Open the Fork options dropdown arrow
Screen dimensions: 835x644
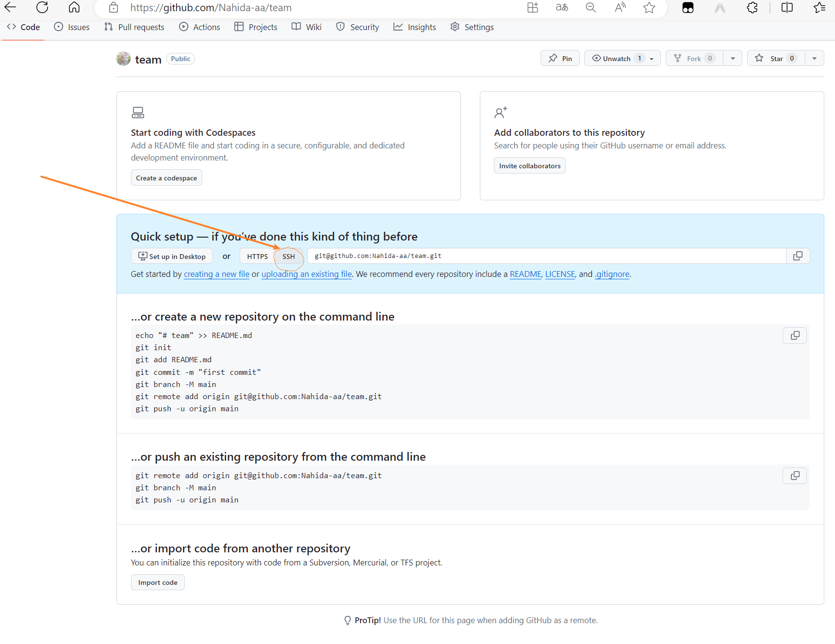[733, 58]
